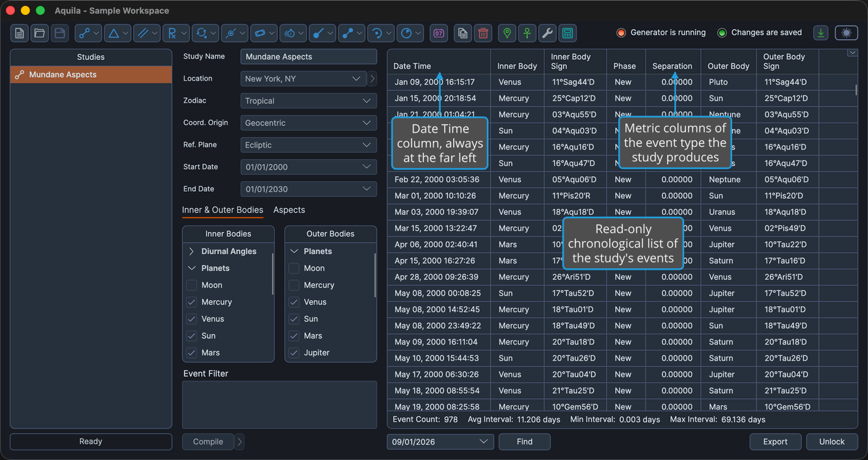Click the triangle study toolbar icon

point(118,33)
